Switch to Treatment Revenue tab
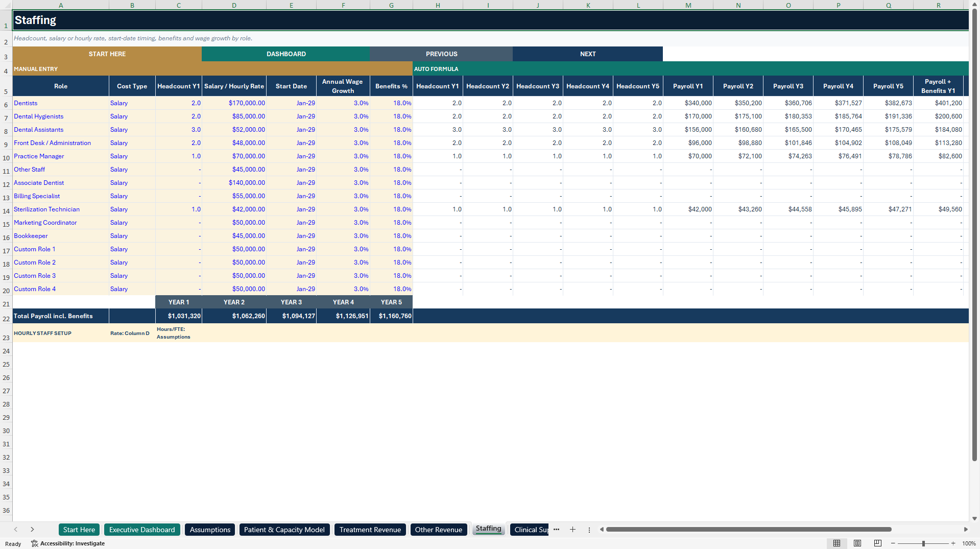 pos(370,530)
